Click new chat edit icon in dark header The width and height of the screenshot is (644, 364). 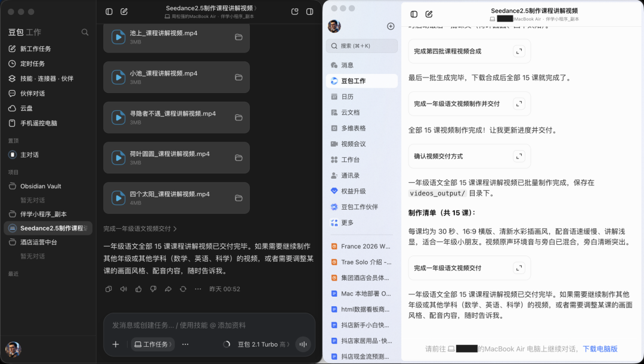tap(124, 11)
